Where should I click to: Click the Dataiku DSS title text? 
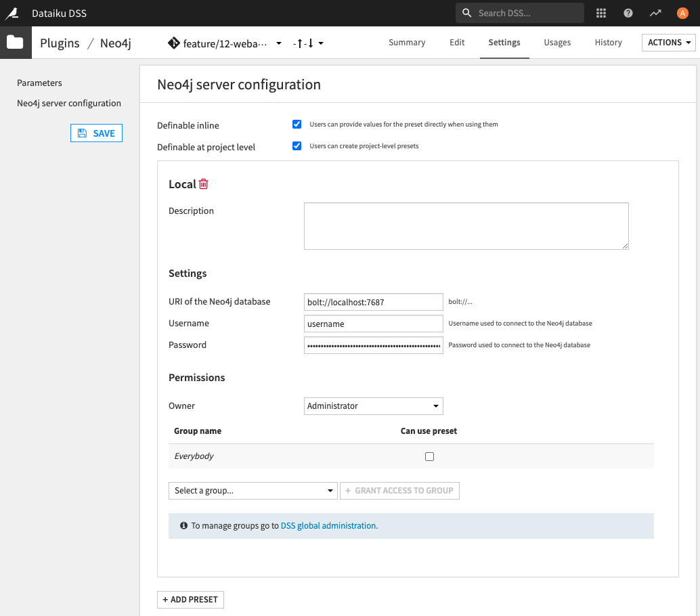pos(60,14)
